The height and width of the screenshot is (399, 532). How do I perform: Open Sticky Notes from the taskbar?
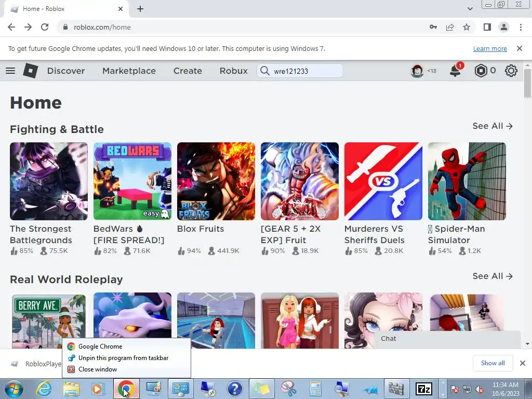tap(261, 389)
